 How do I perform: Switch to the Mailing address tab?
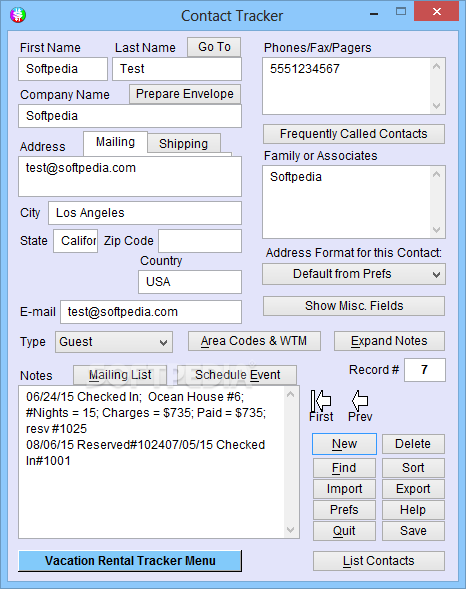pyautogui.click(x=115, y=142)
